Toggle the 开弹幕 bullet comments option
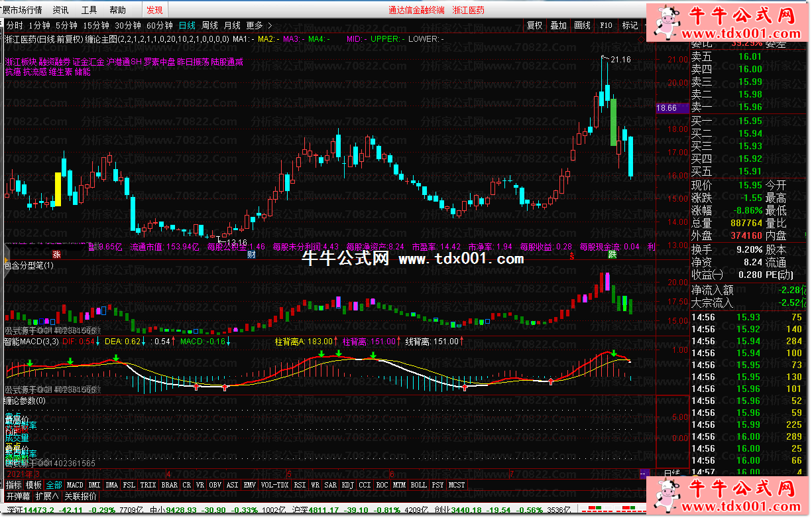This screenshot has width=812, height=518. coord(19,495)
